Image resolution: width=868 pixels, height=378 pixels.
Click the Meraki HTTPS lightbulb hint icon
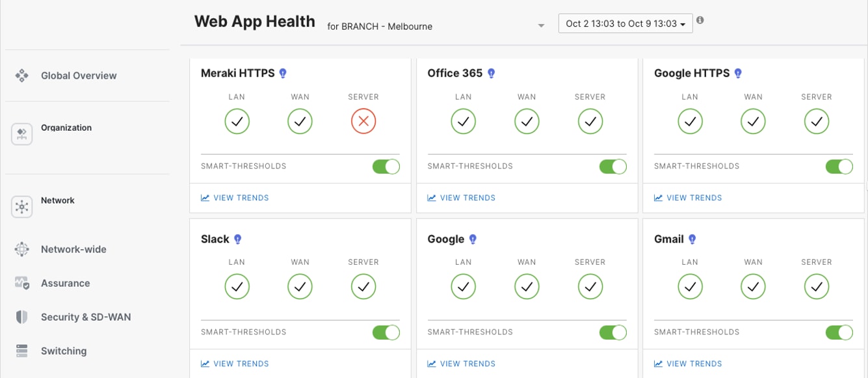pos(283,74)
